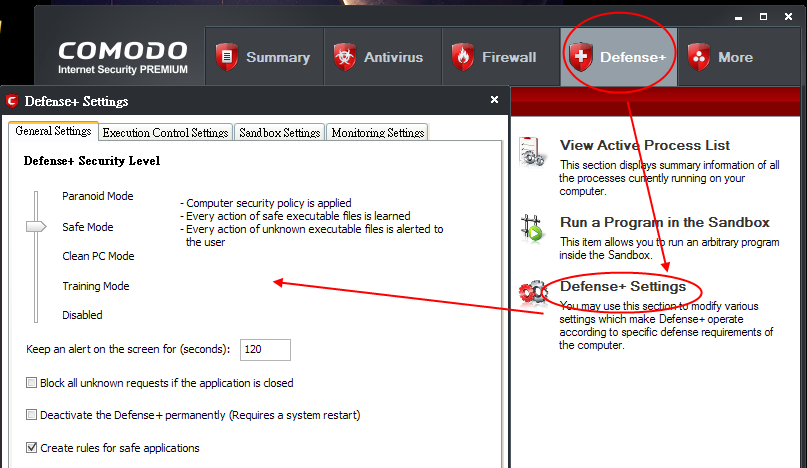Viewport: 807px width, 468px height.
Task: Click the Run a Program in Sandbox icon
Action: pyautogui.click(x=532, y=228)
